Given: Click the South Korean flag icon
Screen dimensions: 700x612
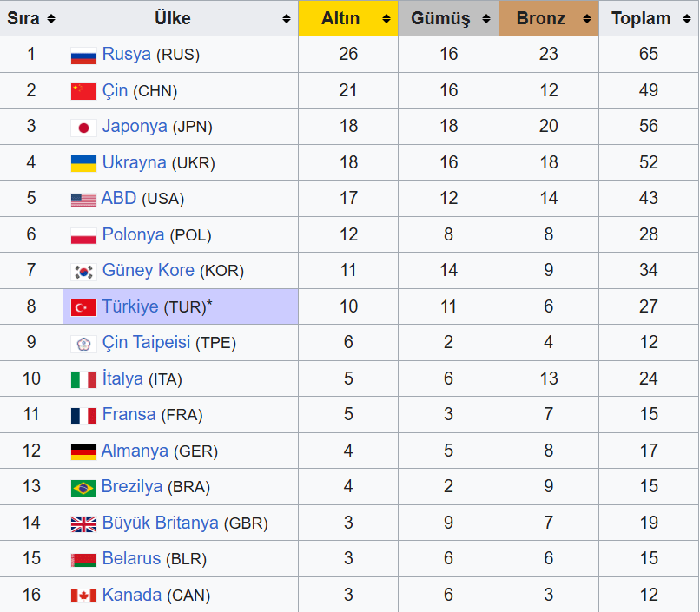Looking at the screenshot, I should 83,271.
